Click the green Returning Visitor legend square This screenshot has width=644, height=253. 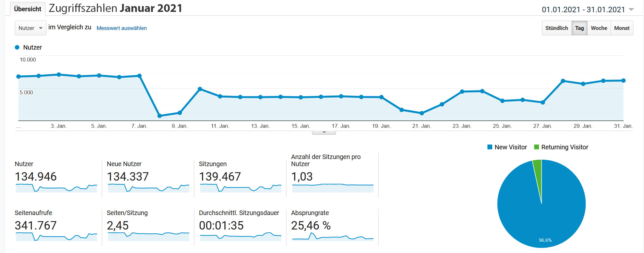536,147
